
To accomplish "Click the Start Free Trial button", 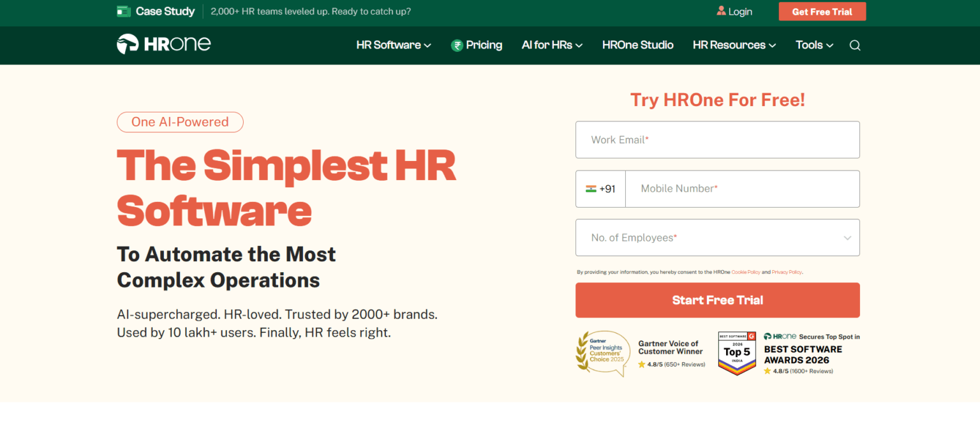I will [x=718, y=300].
